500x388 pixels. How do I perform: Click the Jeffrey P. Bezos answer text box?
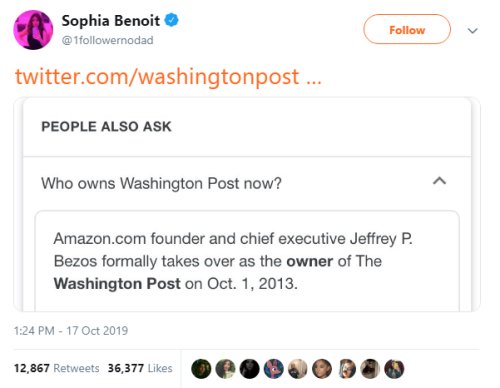click(x=247, y=261)
